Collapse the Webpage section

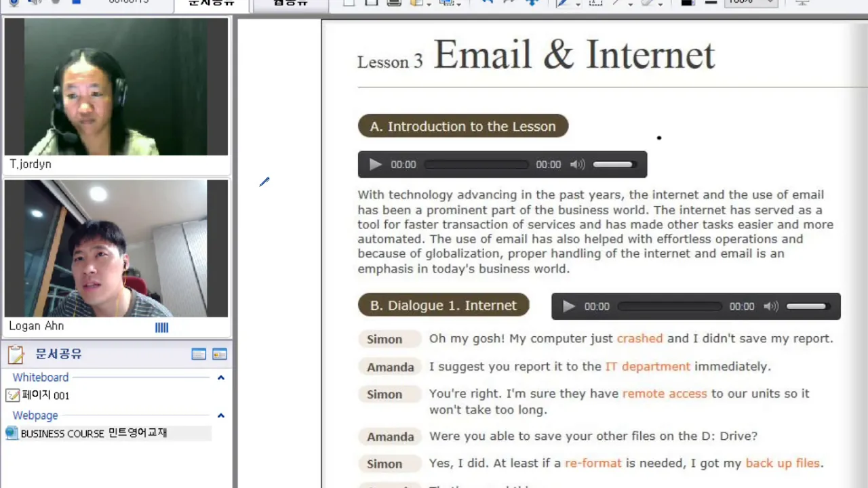tap(220, 415)
